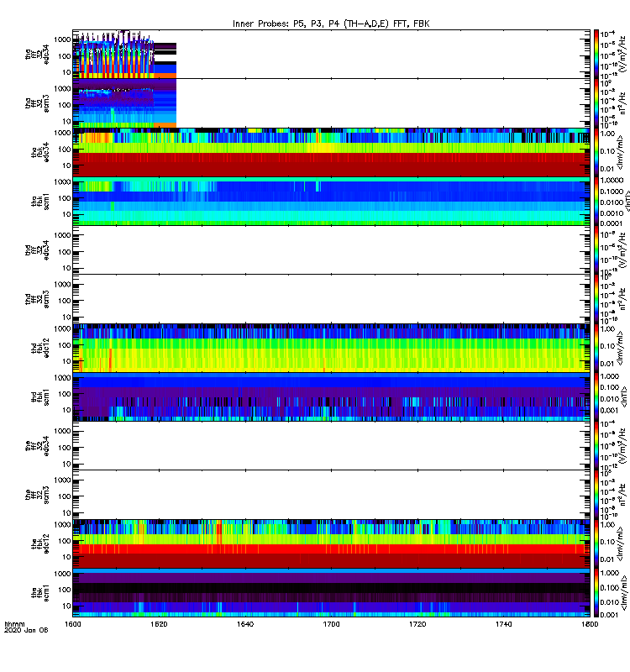Click the 1800 time axis label

click(x=590, y=624)
